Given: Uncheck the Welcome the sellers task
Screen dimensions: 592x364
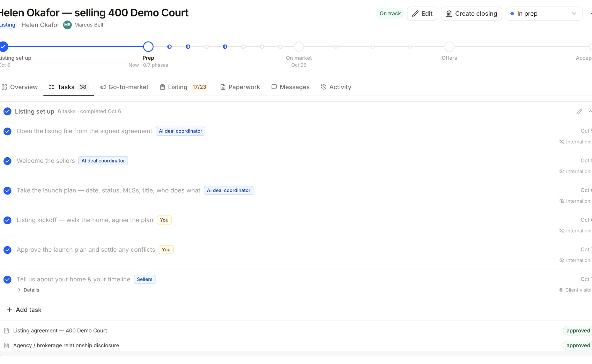Looking at the screenshot, I should pos(7,161).
